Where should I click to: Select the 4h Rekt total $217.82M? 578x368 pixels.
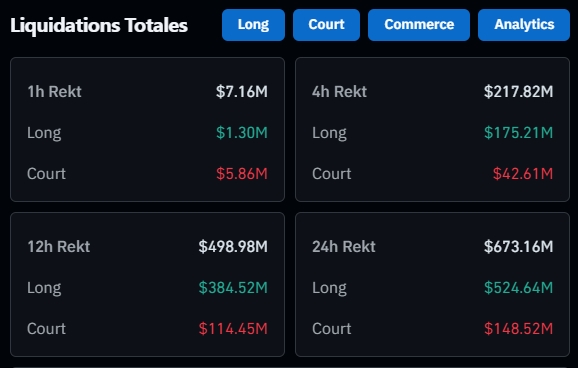tap(518, 91)
